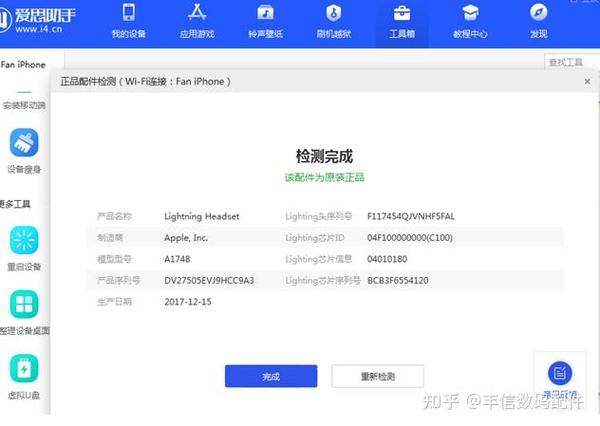
Task: Open 教程中心 graduation cap icon
Action: point(470,12)
